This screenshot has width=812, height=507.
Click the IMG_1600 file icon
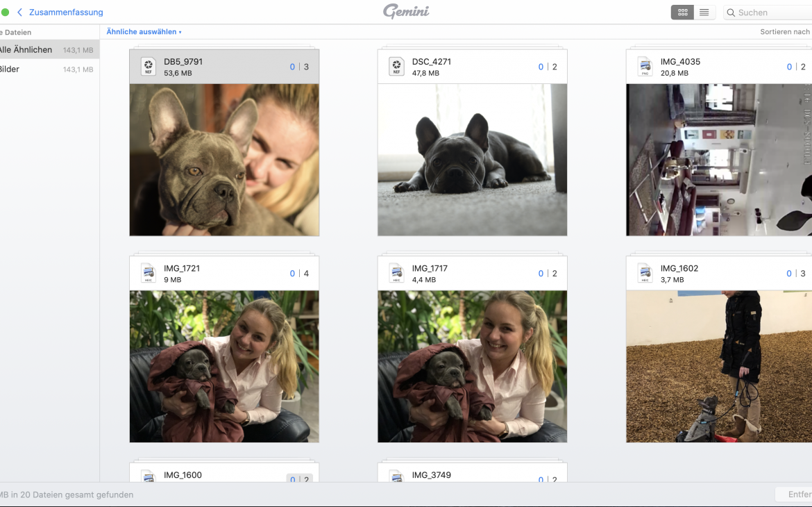tap(149, 476)
